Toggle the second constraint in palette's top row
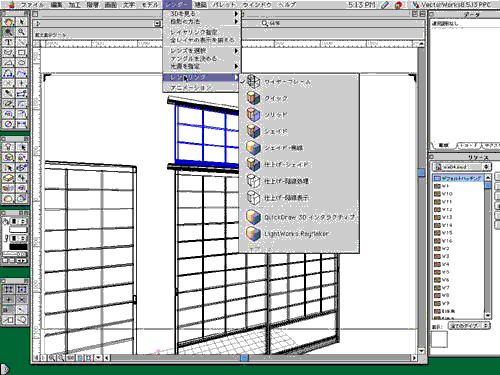The image size is (500, 375). pyautogui.click(x=21, y=289)
